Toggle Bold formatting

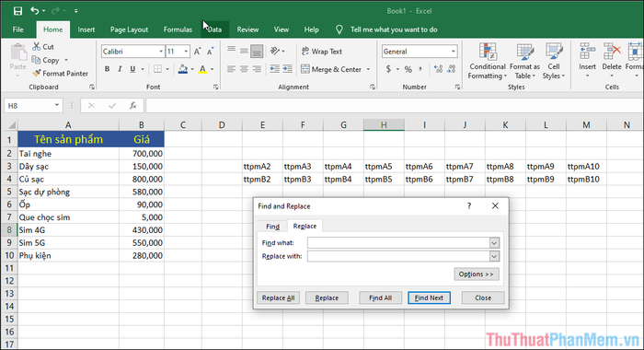point(108,69)
